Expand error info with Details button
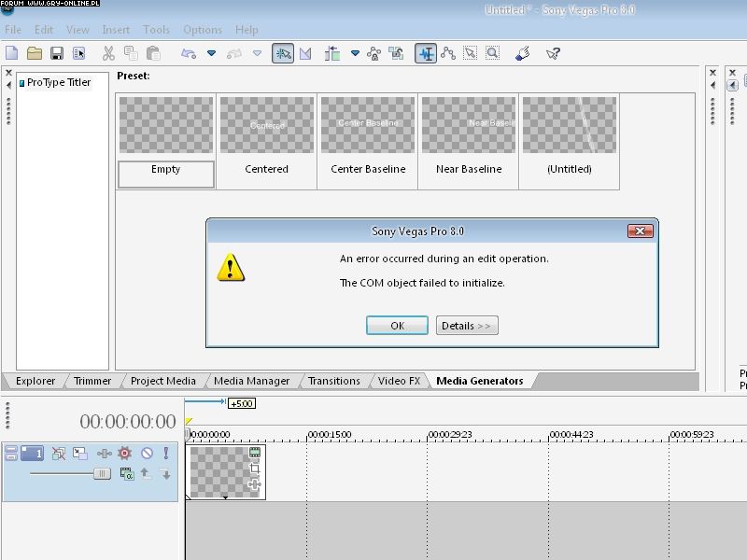The image size is (747, 560). pyautogui.click(x=467, y=325)
